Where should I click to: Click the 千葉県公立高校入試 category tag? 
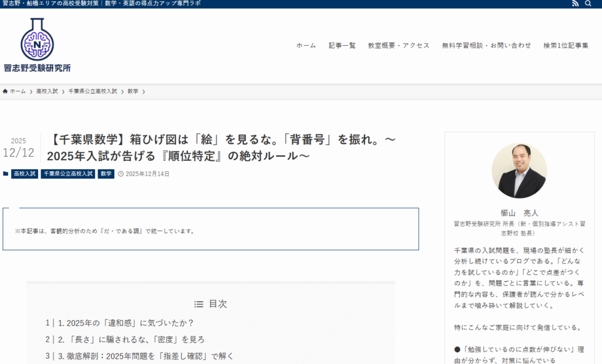click(68, 174)
